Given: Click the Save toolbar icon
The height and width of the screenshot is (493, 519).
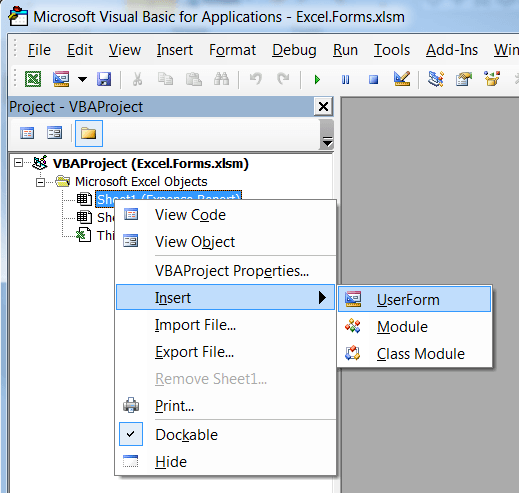Looking at the screenshot, I should coord(104,79).
